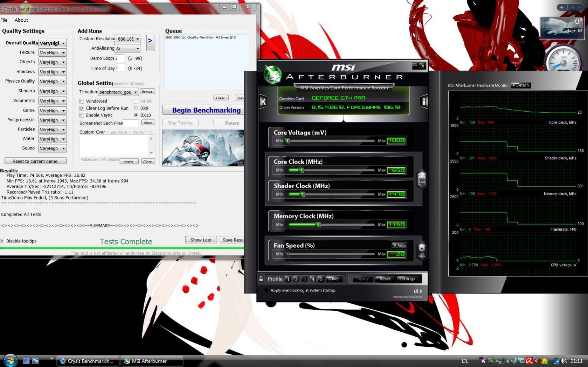Screen dimensions: 588x367
Task: Click the Crysis nanosuit thumbnail image
Action: (x=203, y=148)
